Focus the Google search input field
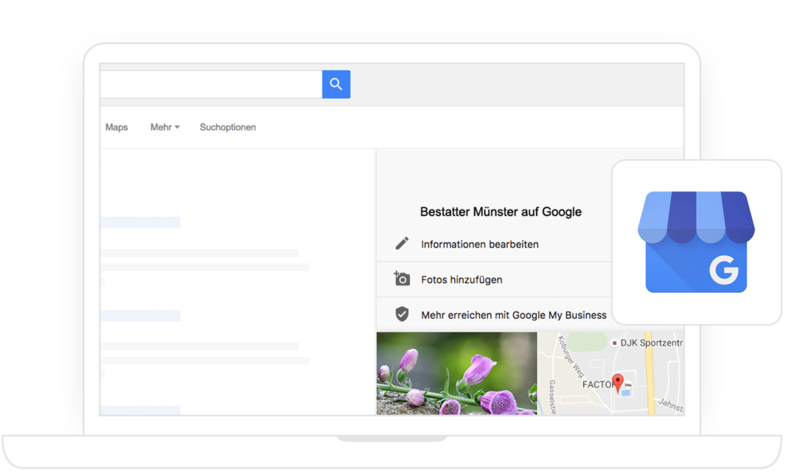This screenshot has width=785, height=471. click(x=210, y=84)
